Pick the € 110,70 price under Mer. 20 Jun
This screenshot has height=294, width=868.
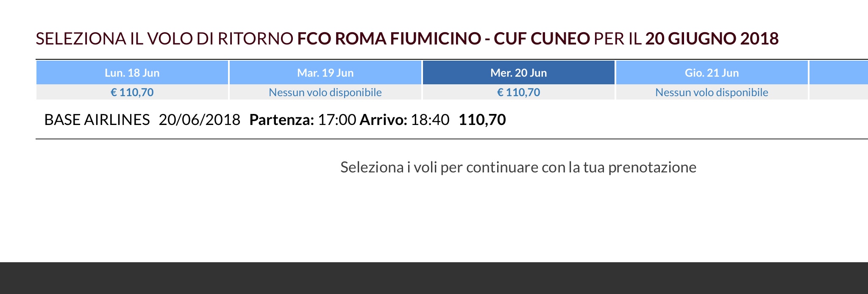[518, 92]
